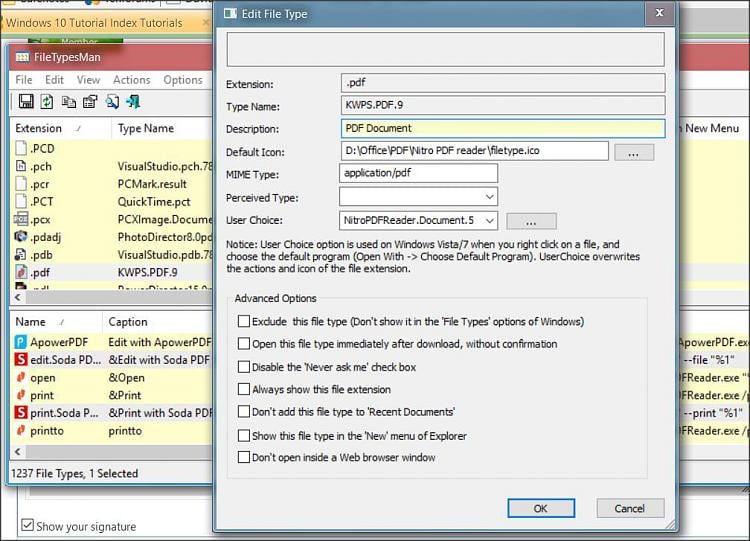Browse for Default Icon with ... button
Viewport: 750px width, 541px height.
(x=634, y=153)
